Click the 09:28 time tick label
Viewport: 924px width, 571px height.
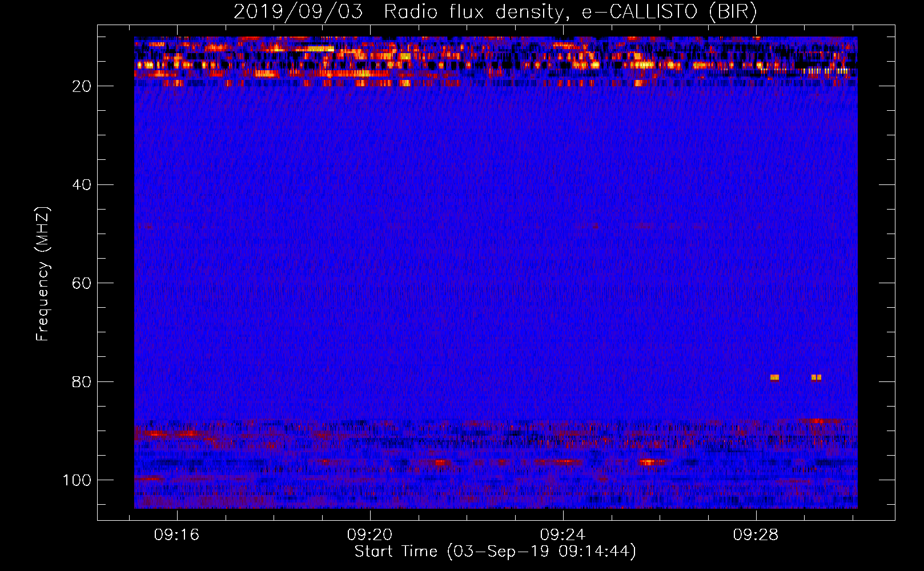[x=756, y=535]
